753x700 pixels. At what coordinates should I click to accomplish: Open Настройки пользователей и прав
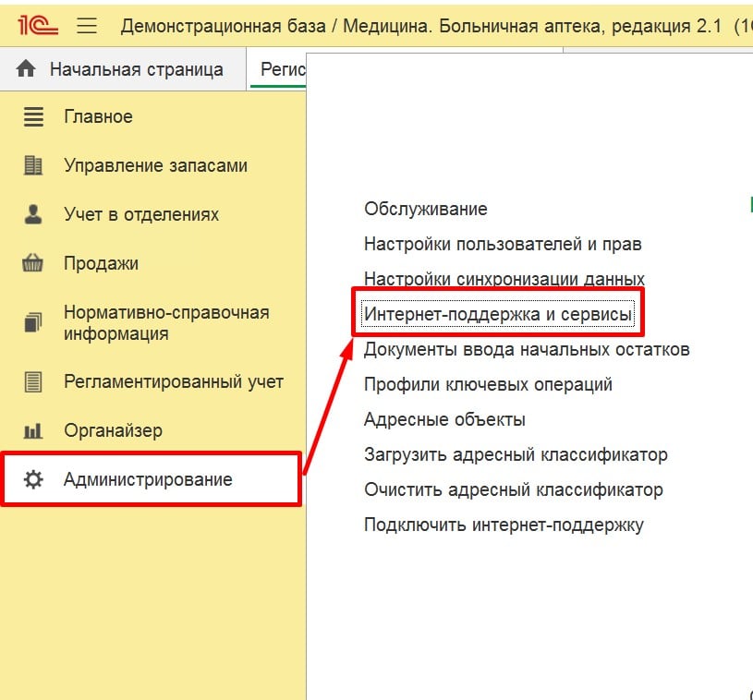pyautogui.click(x=502, y=245)
